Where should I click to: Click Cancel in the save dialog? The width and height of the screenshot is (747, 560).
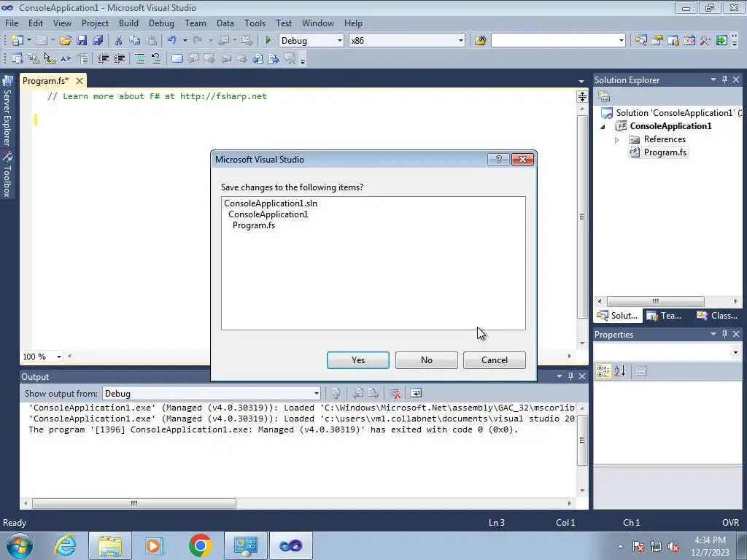[x=495, y=360]
